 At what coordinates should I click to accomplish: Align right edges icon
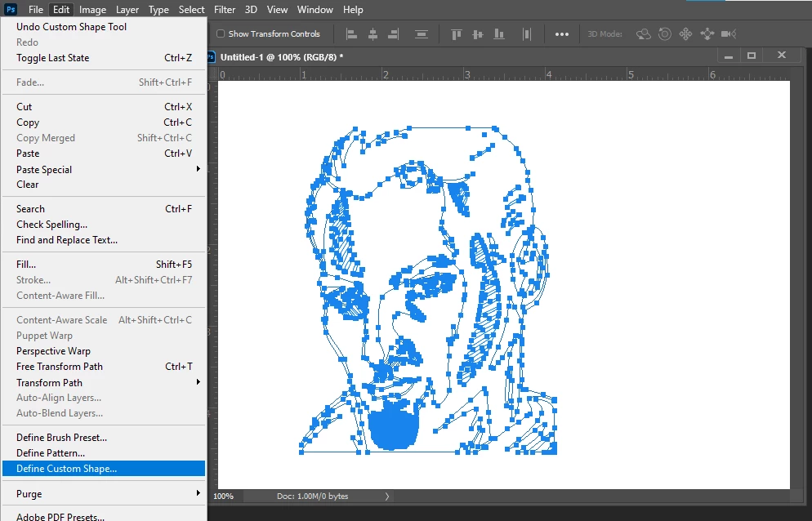pyautogui.click(x=394, y=34)
